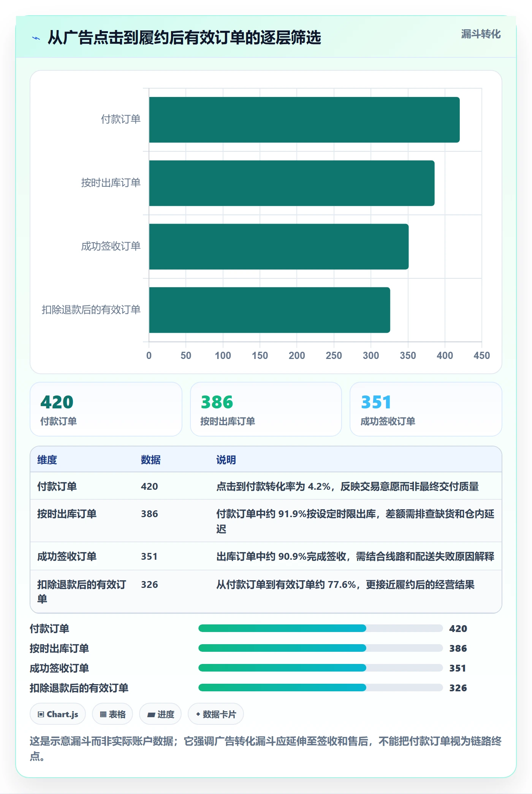The height and width of the screenshot is (794, 532).
Task: Click the 按时出库订单 progress bar
Action: pos(320,648)
